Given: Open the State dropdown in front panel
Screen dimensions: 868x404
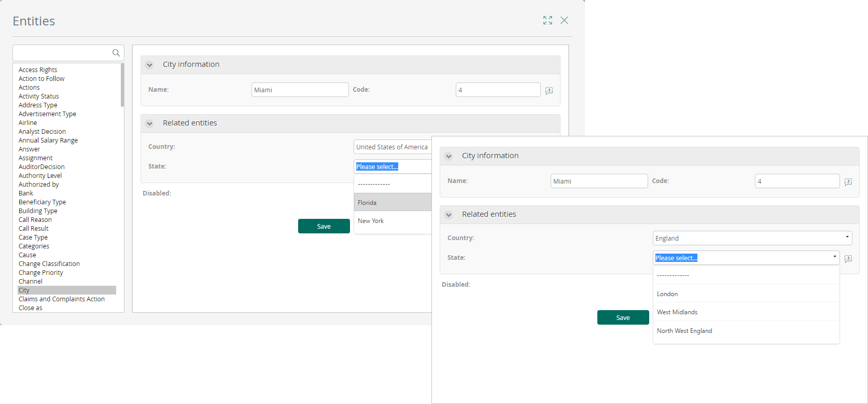Looking at the screenshot, I should coord(746,258).
